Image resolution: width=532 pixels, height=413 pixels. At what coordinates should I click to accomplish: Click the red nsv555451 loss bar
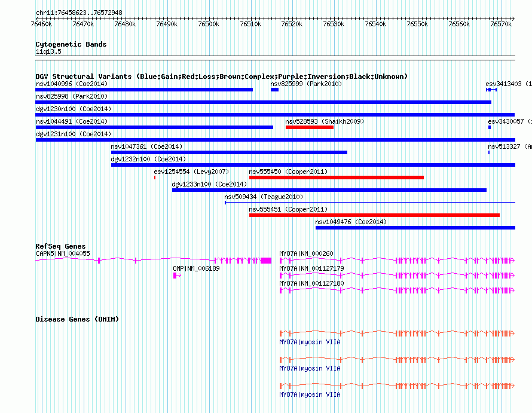point(375,215)
